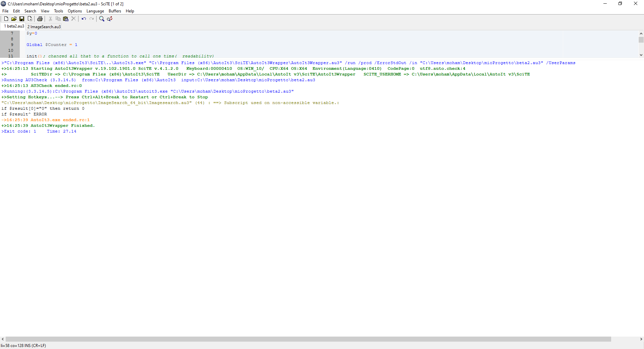Screen dimensions: 644x349
Task: Click line number 9 in the margin
Action: pyautogui.click(x=12, y=45)
